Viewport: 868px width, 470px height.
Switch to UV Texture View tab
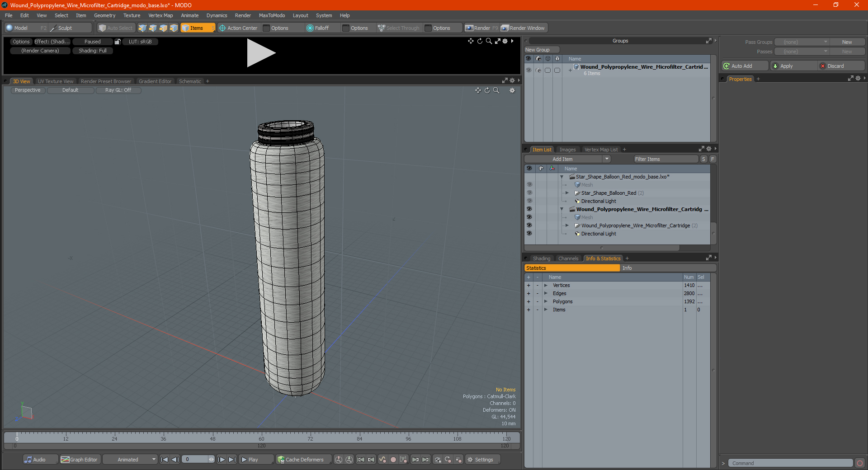tap(56, 81)
